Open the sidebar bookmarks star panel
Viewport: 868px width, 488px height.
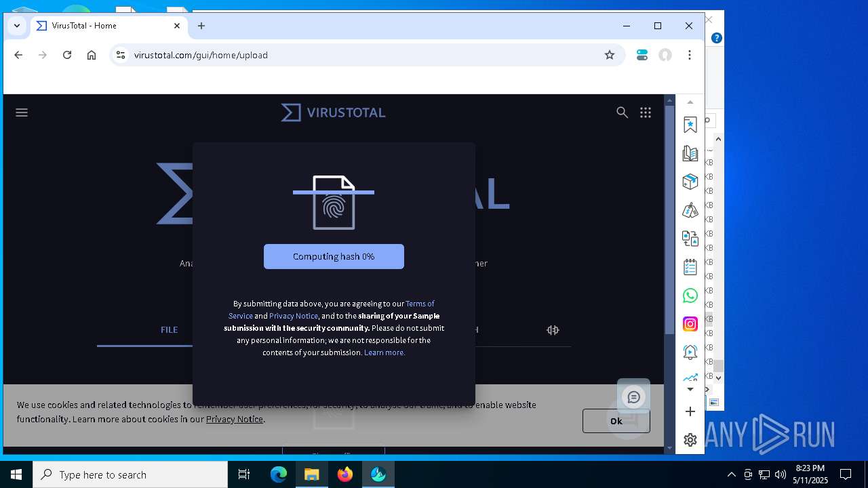690,125
